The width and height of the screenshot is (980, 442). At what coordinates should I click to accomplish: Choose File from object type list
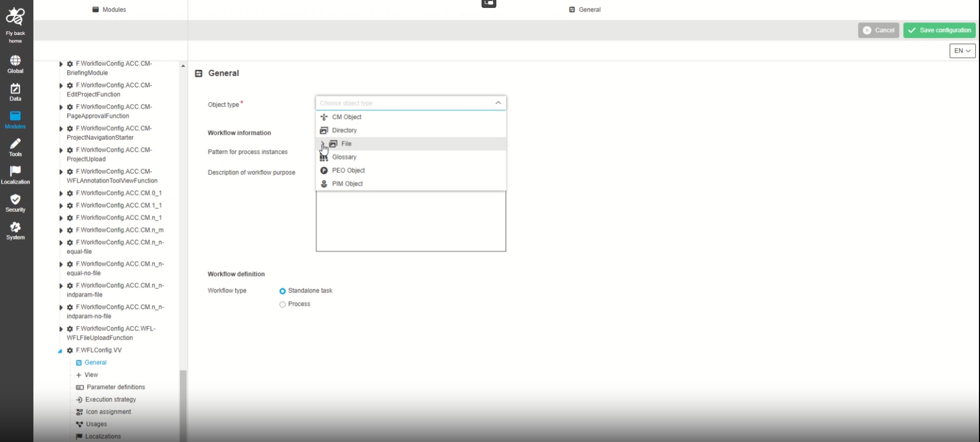tap(346, 144)
